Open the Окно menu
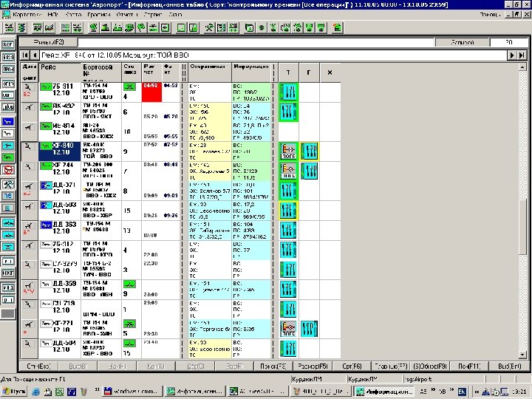The height and width of the screenshot is (399, 532). click(175, 15)
